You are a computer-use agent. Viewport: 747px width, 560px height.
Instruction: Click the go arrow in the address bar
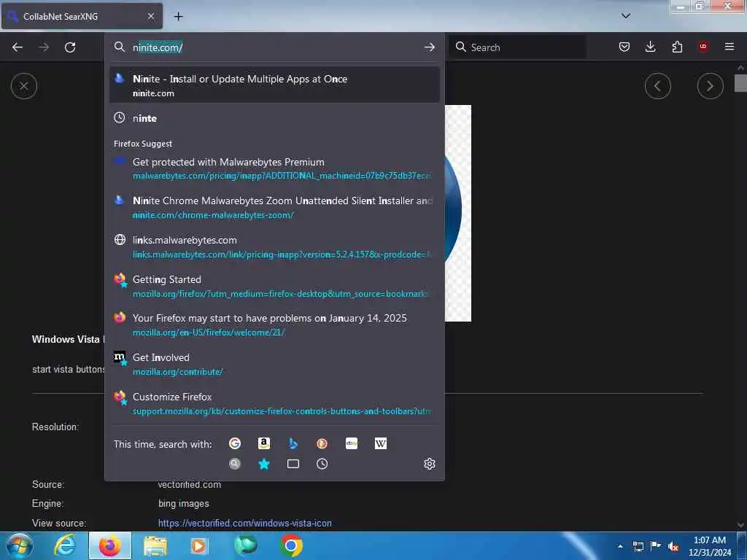click(429, 47)
